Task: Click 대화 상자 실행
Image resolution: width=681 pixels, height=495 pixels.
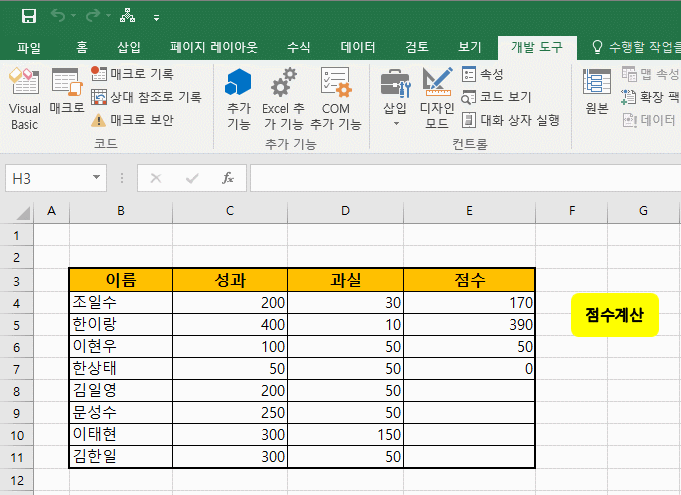Action: click(x=510, y=120)
